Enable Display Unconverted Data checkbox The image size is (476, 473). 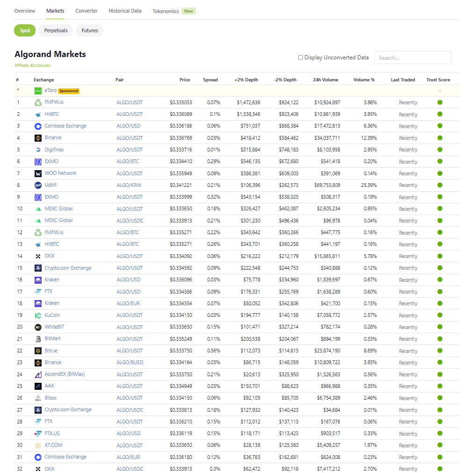[x=301, y=57]
